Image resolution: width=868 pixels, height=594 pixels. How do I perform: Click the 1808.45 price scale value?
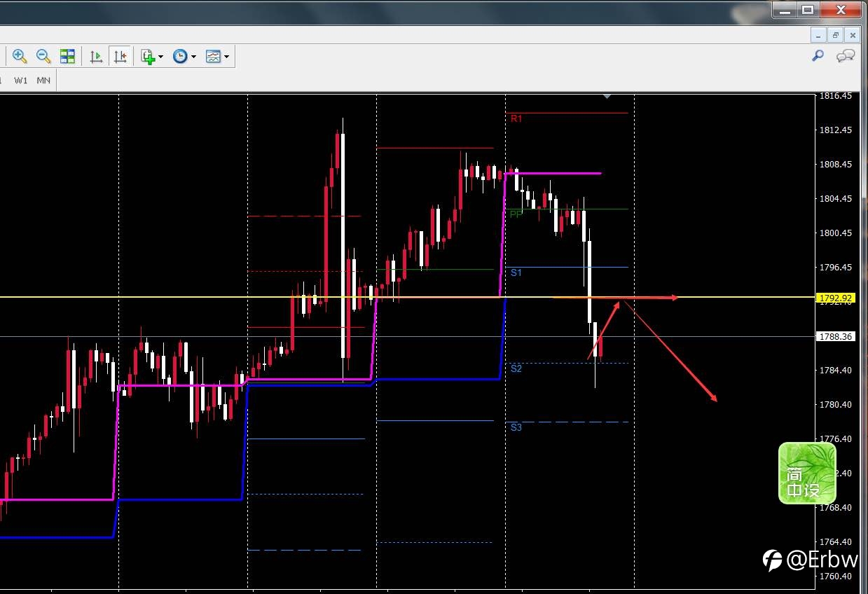[836, 165]
